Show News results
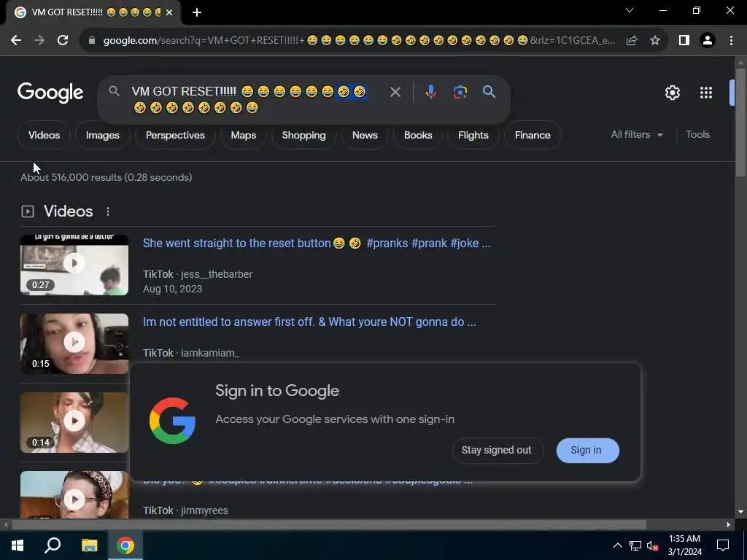Viewport: 747px width, 560px height. click(365, 135)
